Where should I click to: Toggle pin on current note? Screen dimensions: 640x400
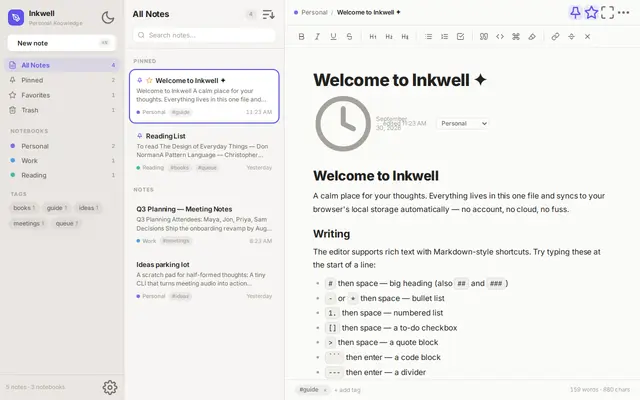[x=575, y=13]
